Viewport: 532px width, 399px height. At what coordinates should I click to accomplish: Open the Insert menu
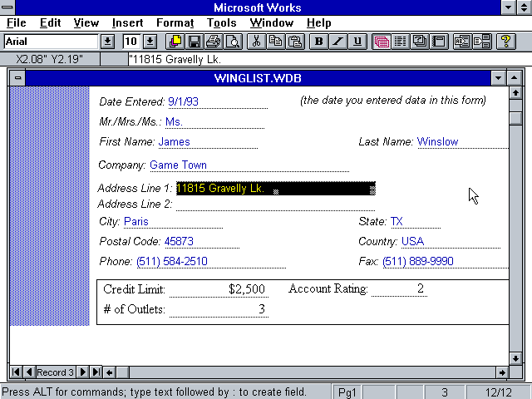pos(127,22)
